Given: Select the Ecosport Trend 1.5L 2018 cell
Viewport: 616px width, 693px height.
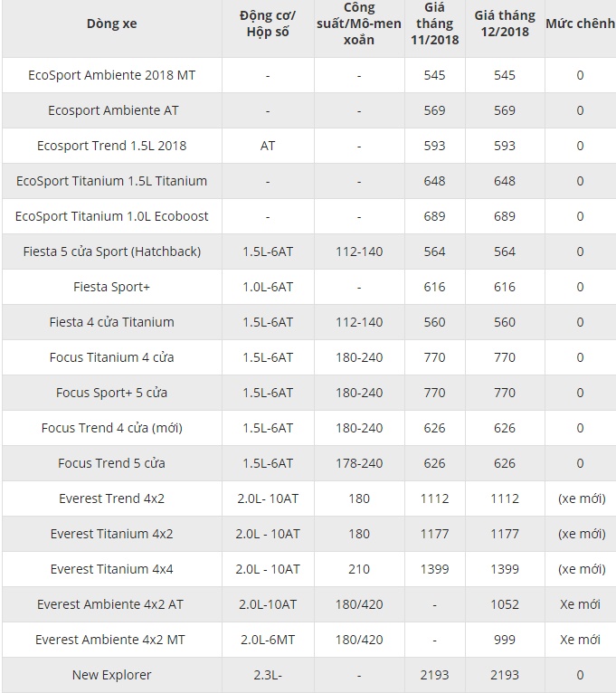Looking at the screenshot, I should tap(112, 146).
